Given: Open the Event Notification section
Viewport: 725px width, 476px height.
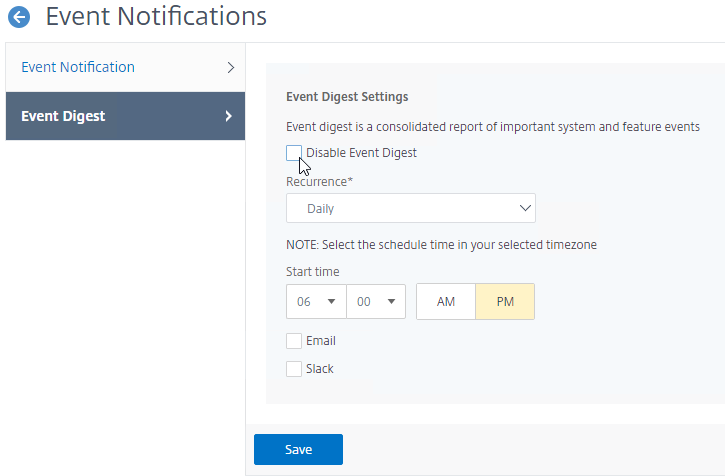Looking at the screenshot, I should pos(125,68).
